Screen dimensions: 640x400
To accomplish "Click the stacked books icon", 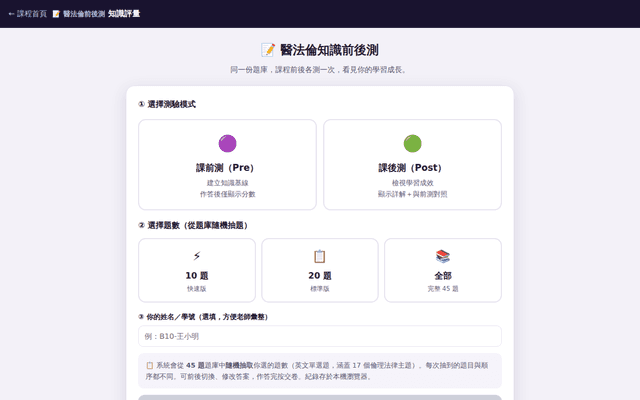I will coord(443,256).
